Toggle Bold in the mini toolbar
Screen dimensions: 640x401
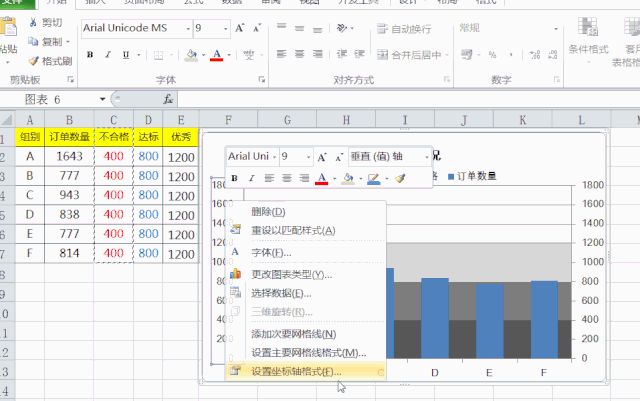[234, 178]
